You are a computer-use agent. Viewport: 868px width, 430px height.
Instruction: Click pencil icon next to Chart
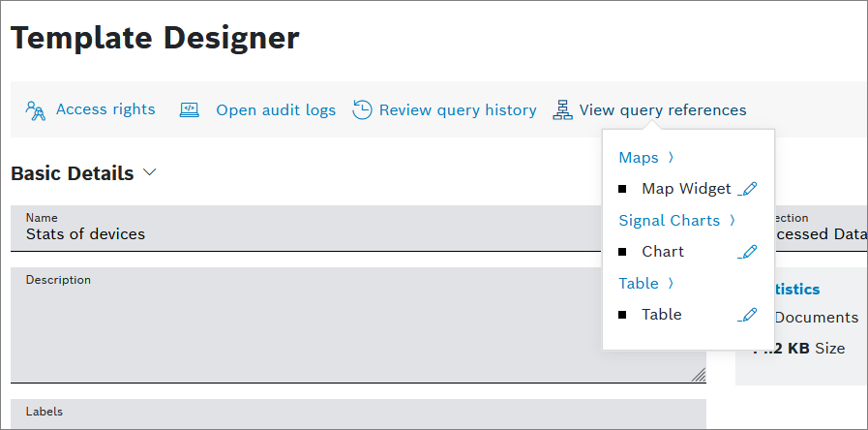747,252
